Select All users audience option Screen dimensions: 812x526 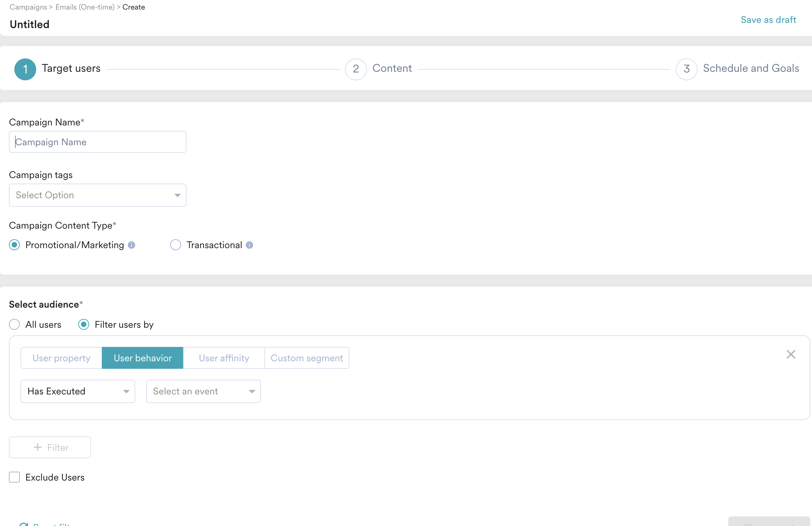[14, 324]
